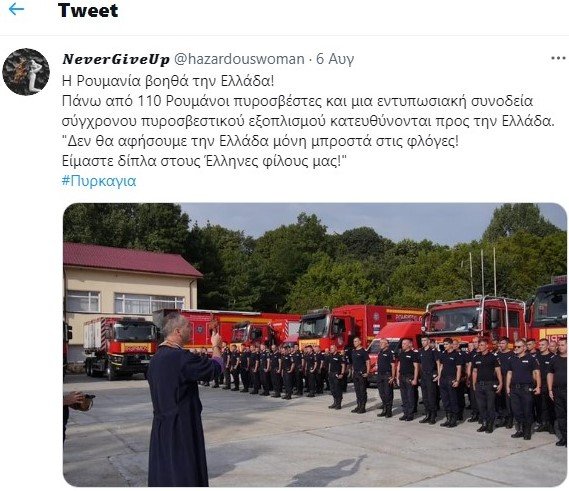This screenshot has height=491, width=569.
Task: Click the priest in the tweet photo
Action: 181,399
